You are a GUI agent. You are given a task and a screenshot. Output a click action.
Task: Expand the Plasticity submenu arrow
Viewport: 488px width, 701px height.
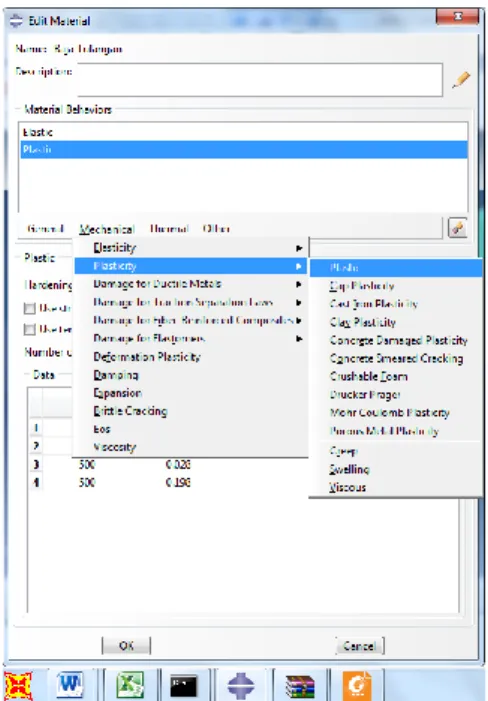pos(299,266)
